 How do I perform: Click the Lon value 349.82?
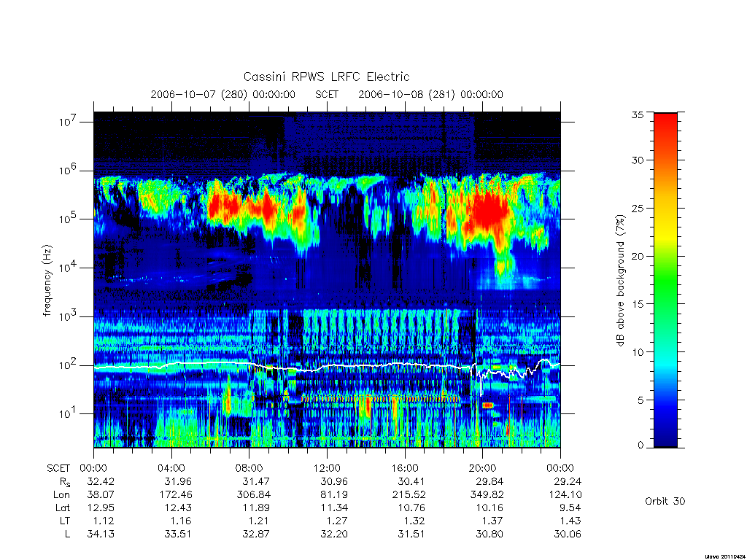coord(487,495)
